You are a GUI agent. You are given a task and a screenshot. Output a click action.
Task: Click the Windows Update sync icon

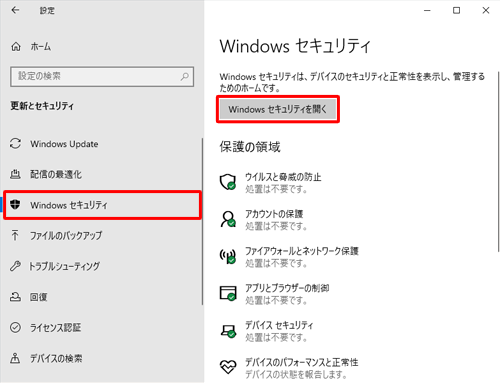tap(15, 144)
